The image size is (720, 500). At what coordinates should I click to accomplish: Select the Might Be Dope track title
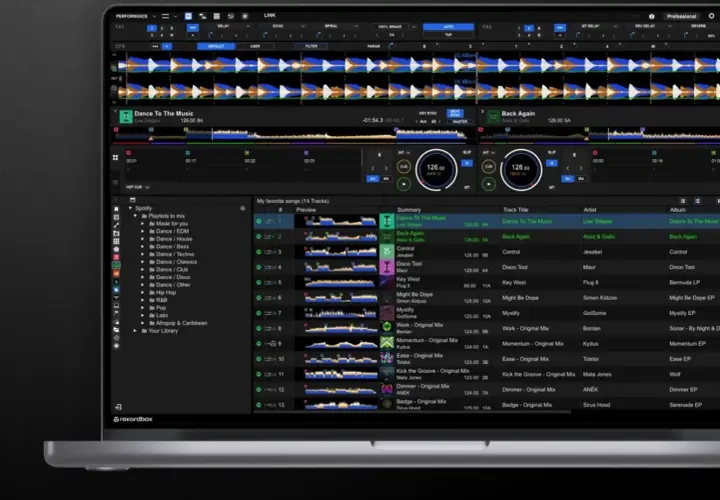pos(520,298)
